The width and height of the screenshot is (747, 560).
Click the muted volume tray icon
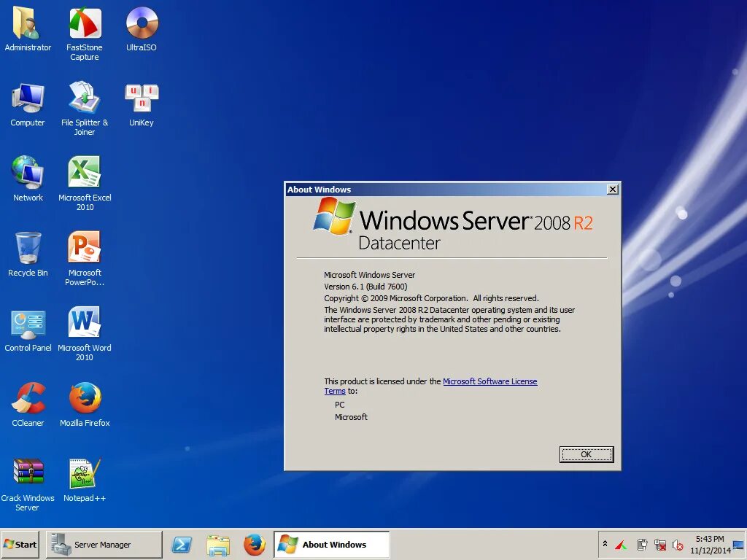(x=678, y=545)
